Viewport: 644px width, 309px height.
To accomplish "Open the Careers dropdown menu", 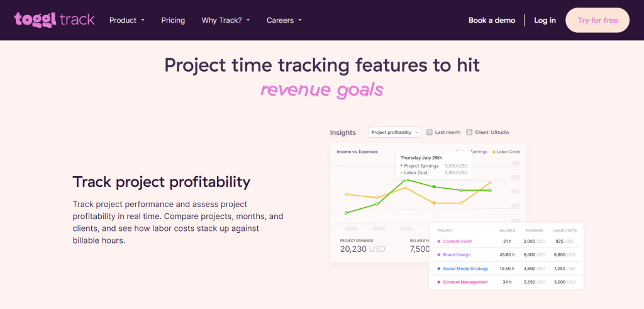I will click(x=284, y=20).
